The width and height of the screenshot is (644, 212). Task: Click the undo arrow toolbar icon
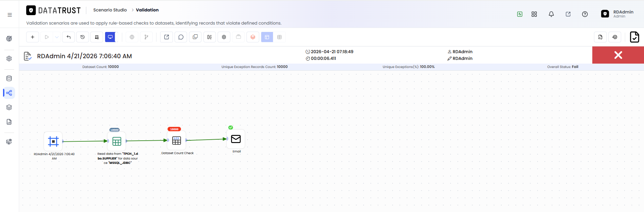(x=68, y=37)
